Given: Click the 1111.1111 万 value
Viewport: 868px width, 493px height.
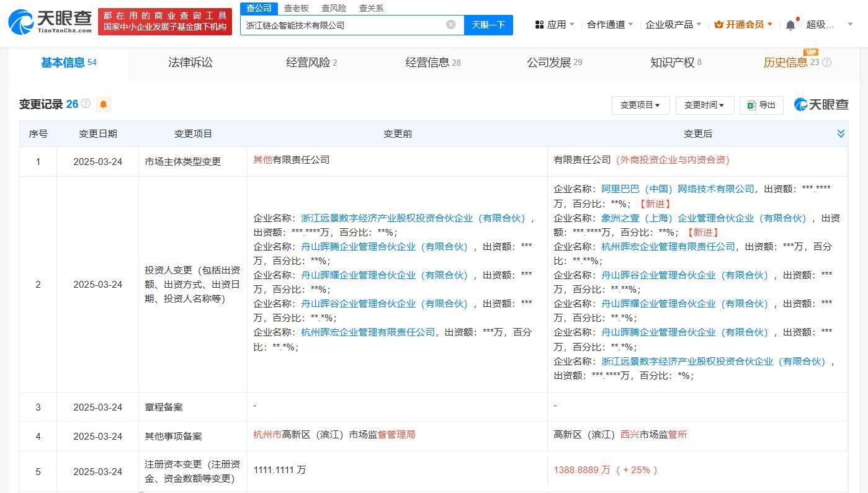Looking at the screenshot, I should [x=279, y=469].
